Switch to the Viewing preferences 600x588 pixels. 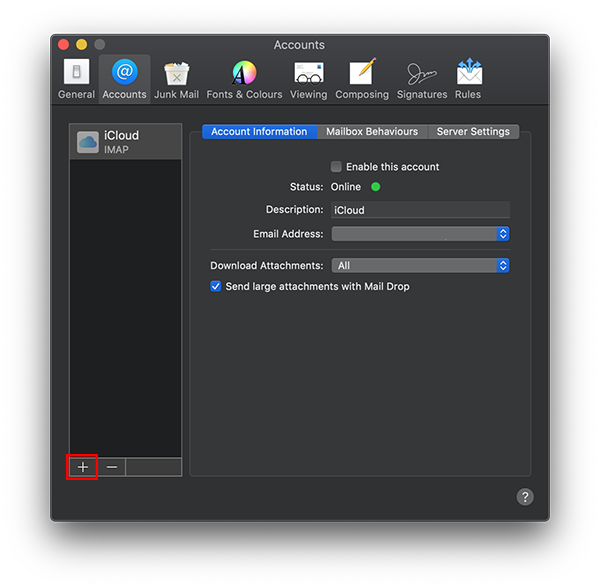point(308,79)
